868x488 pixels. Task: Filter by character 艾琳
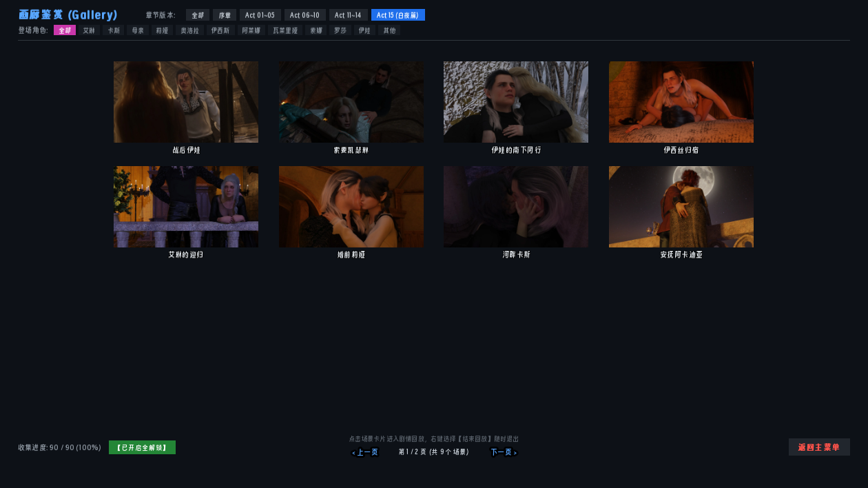point(89,30)
